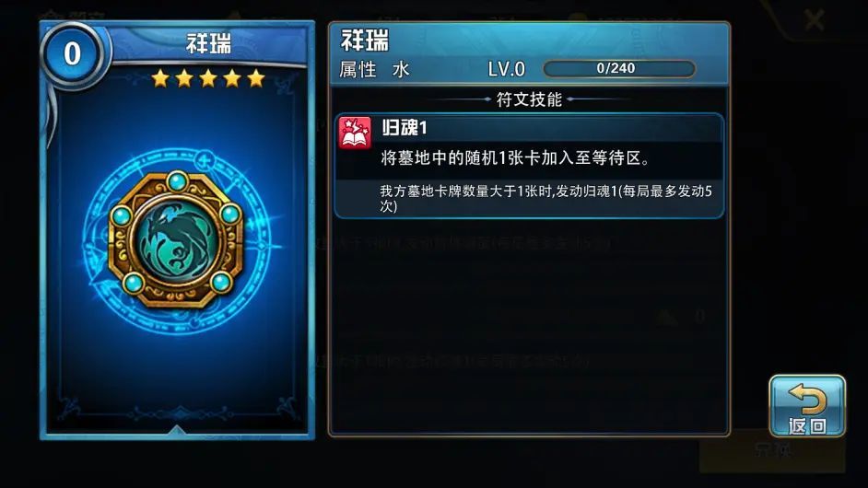This screenshot has height=488, width=868.
Task: Tap the red spellbook 归魂1 skill icon
Action: pos(356,134)
